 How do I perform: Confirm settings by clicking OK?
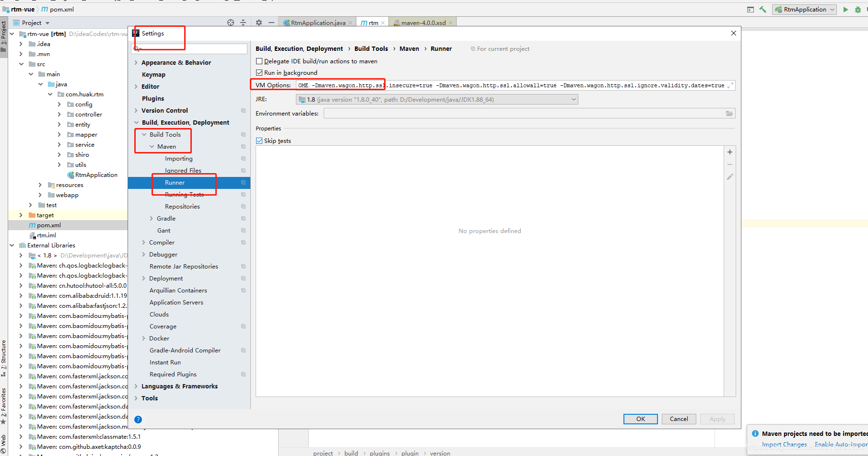click(x=640, y=419)
